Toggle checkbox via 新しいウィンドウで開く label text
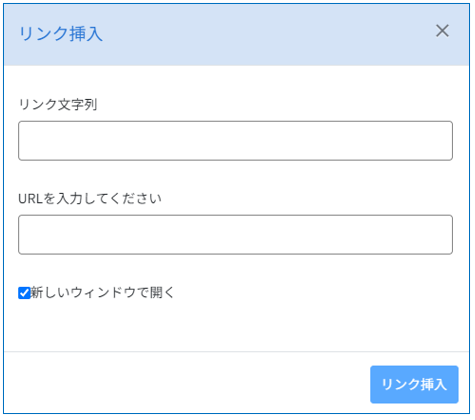This screenshot has width=475, height=420. [x=102, y=293]
